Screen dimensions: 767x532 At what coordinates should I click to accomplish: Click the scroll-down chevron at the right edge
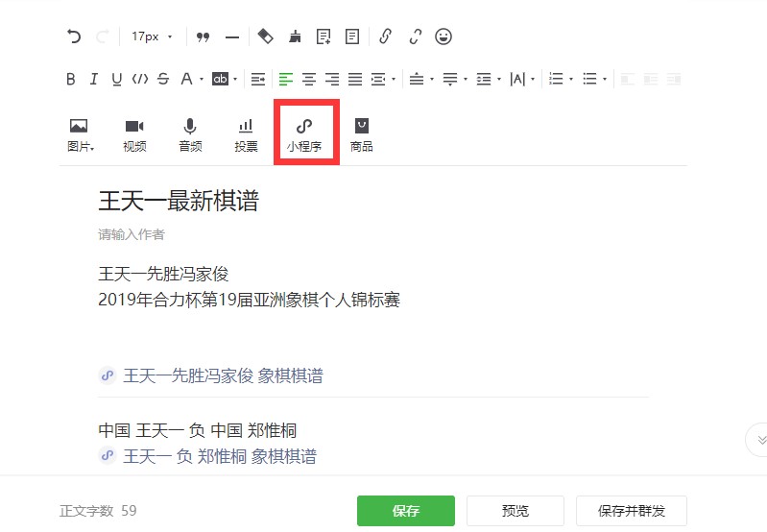pos(760,440)
